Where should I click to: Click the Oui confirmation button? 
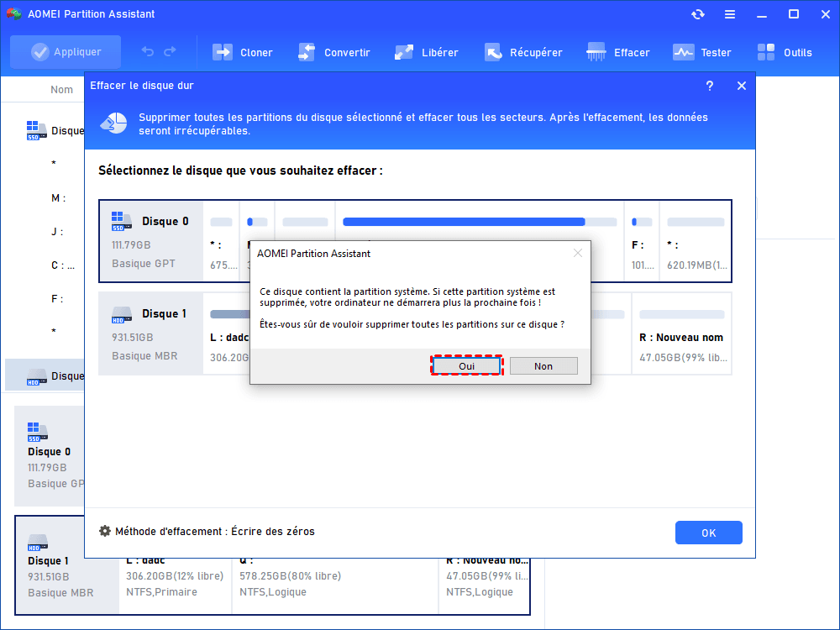point(466,366)
